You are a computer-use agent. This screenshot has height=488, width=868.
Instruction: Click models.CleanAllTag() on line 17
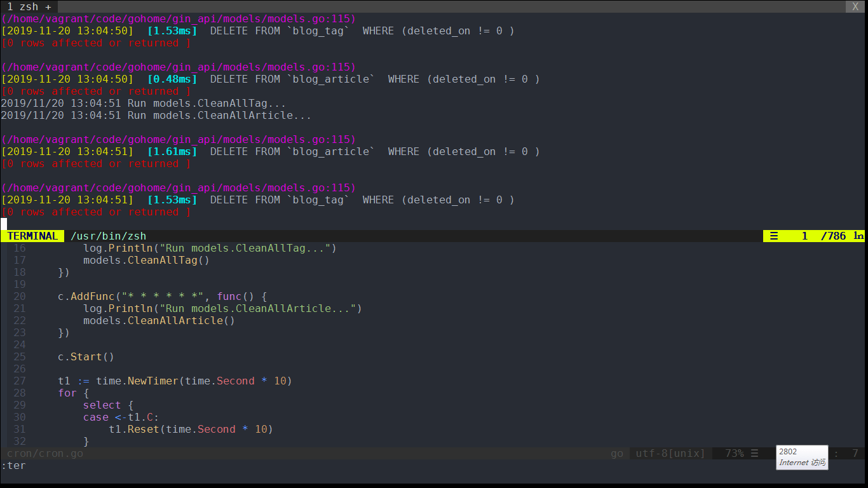tap(147, 261)
